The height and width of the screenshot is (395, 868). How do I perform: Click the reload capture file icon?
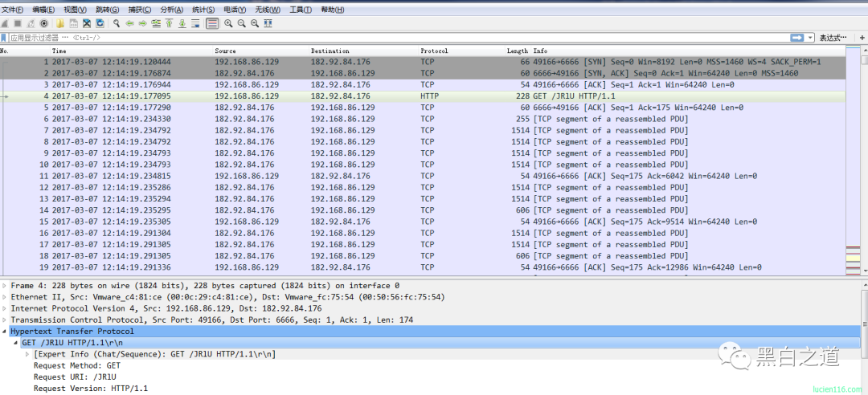[x=100, y=23]
